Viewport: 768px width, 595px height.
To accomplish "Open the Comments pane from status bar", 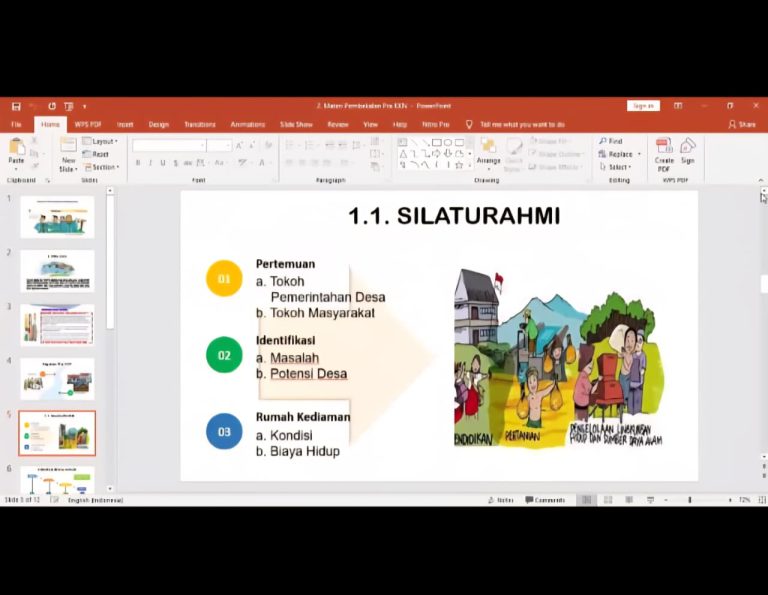I will (x=545, y=500).
